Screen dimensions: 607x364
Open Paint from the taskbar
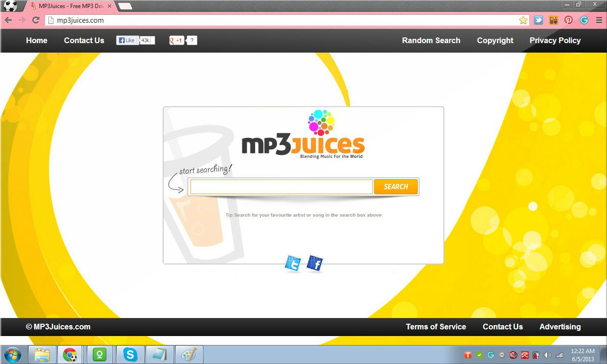pos(189,355)
